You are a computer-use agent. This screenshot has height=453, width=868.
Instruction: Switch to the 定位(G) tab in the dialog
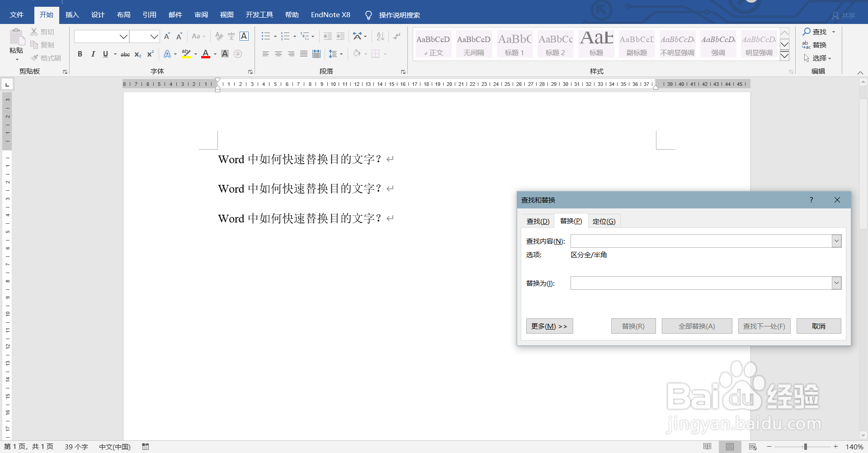[x=604, y=221]
